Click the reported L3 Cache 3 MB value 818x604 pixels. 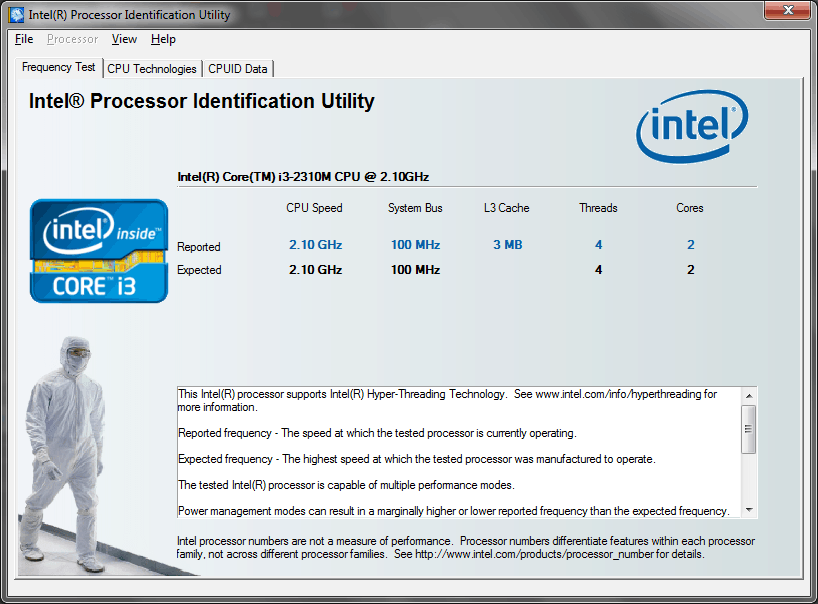click(x=508, y=245)
